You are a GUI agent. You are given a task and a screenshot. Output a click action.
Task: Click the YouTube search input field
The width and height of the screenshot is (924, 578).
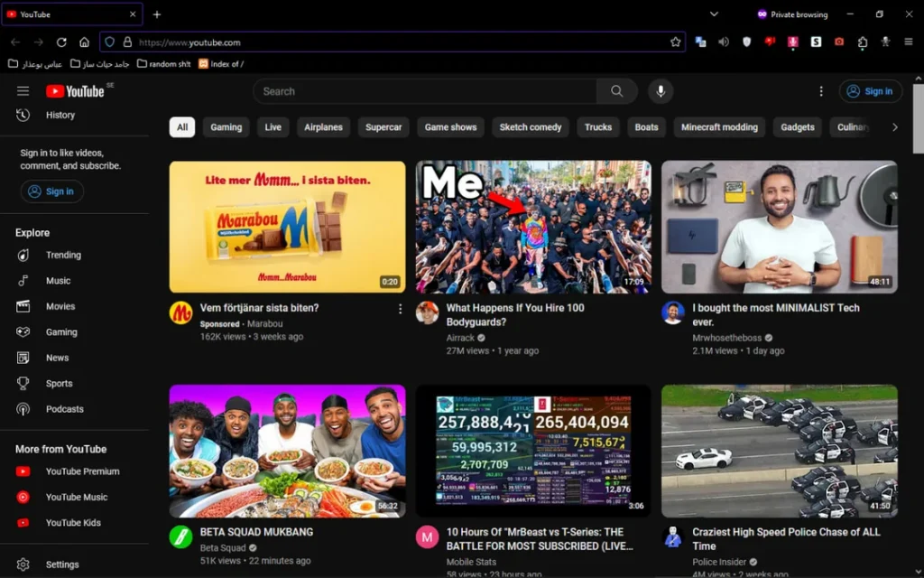click(x=424, y=91)
